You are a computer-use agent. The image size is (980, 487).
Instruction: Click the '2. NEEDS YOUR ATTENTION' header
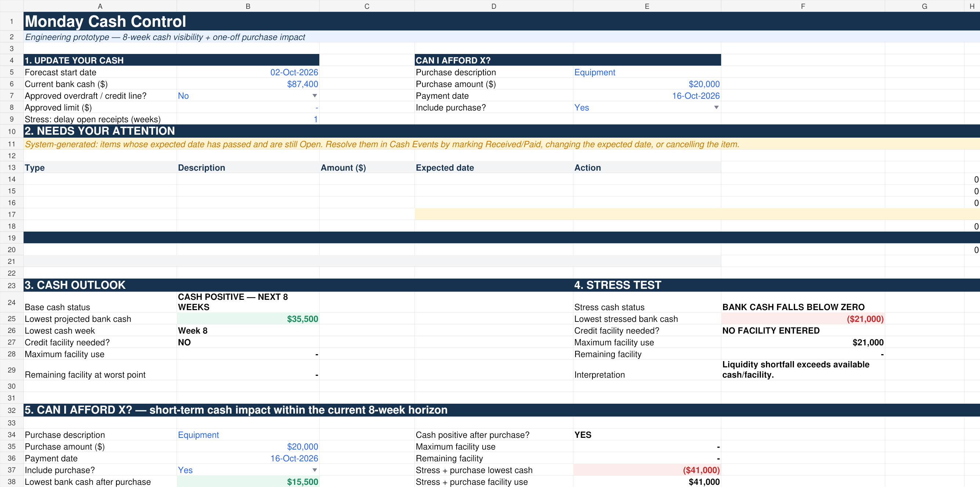[x=100, y=131]
